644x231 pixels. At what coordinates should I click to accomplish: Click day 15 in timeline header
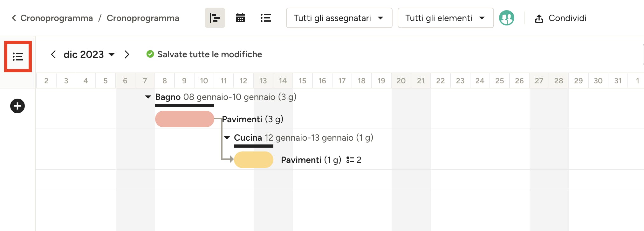302,81
